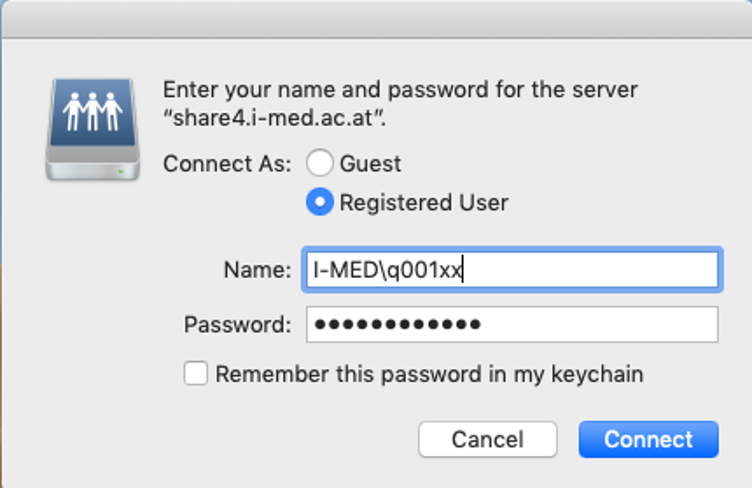The width and height of the screenshot is (752, 489).
Task: Enable Remember this password in my keychain
Action: coord(197,374)
